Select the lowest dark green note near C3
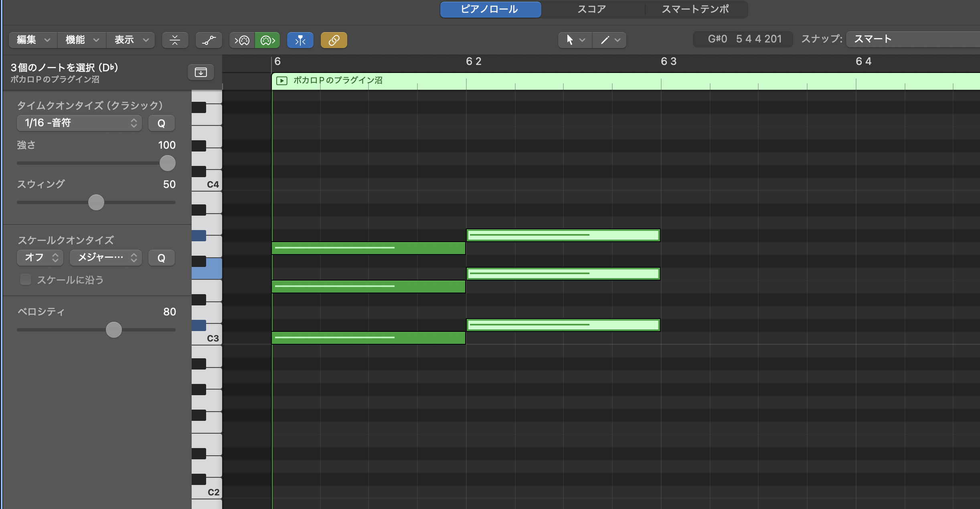The width and height of the screenshot is (980, 509). tap(369, 338)
